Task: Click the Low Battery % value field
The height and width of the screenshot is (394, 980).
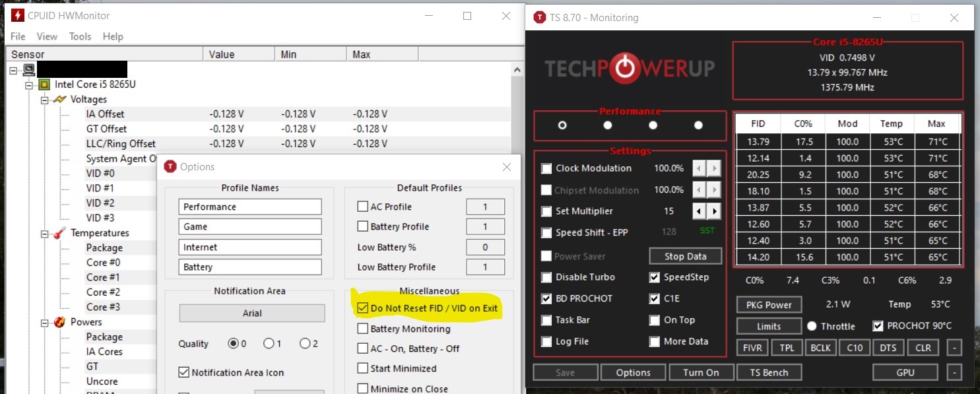Action: coord(485,247)
